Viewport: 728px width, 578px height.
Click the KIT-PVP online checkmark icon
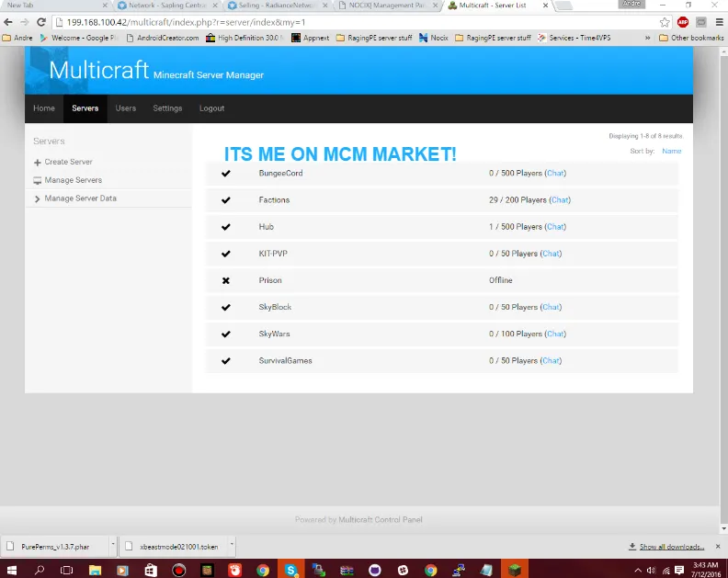225,254
